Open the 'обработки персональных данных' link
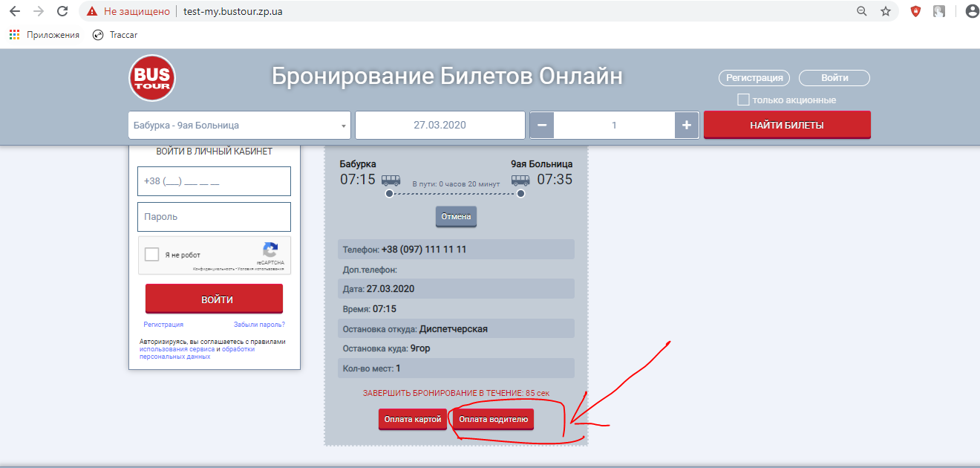Screen dimensions: 980x468 click(197, 353)
